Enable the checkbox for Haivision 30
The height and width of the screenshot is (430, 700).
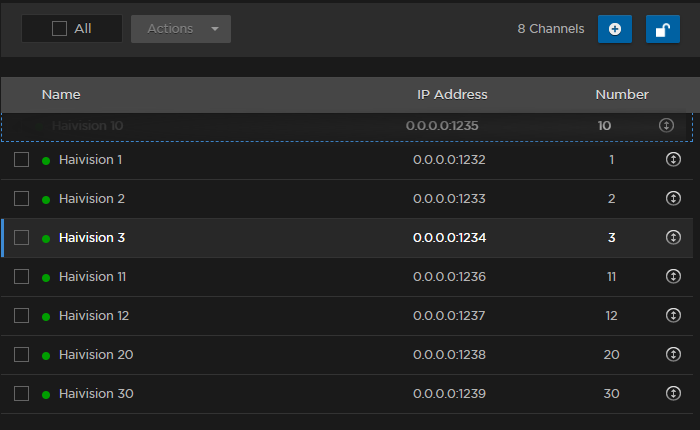coord(22,394)
